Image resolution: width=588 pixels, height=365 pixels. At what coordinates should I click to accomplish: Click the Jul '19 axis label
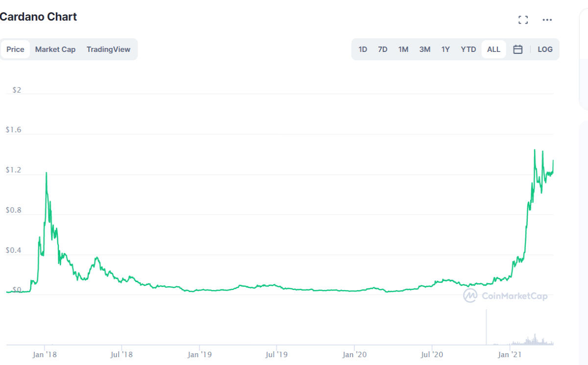coord(277,353)
